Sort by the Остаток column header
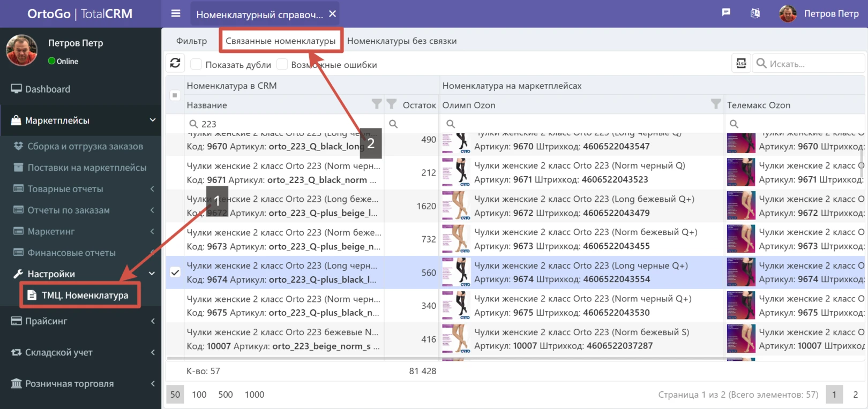Viewport: 868px width, 409px height. [419, 105]
